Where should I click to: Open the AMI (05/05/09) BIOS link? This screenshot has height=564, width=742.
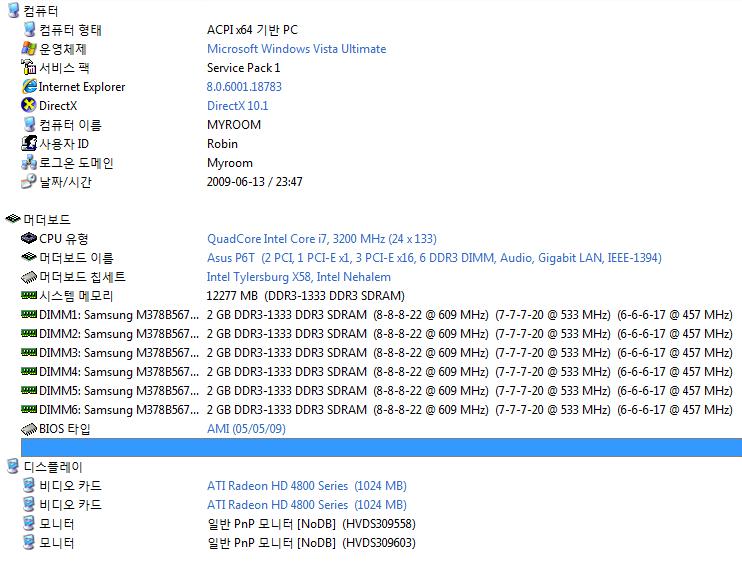pos(246,429)
